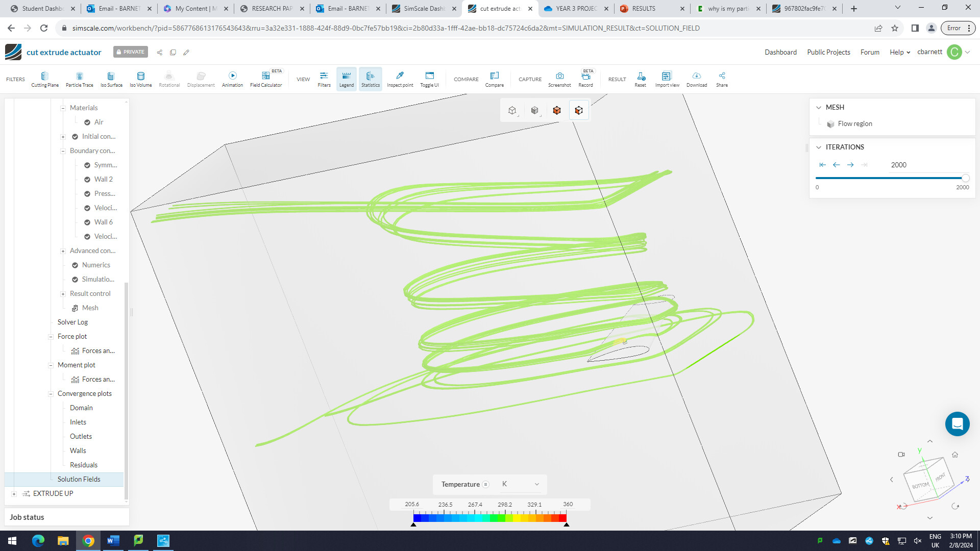Open the Particle Trace tool
This screenshot has height=551, width=980.
point(79,78)
